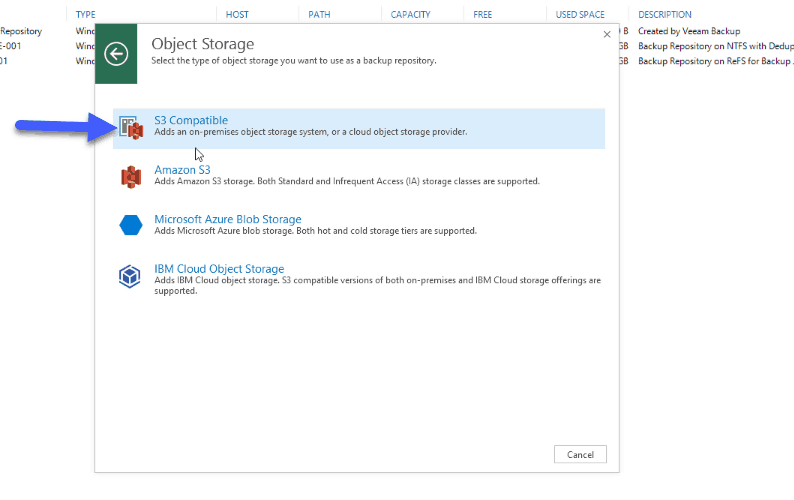Click the IBM Cloud storage offerings description
Screen dimensions: 794x500
(x=377, y=285)
